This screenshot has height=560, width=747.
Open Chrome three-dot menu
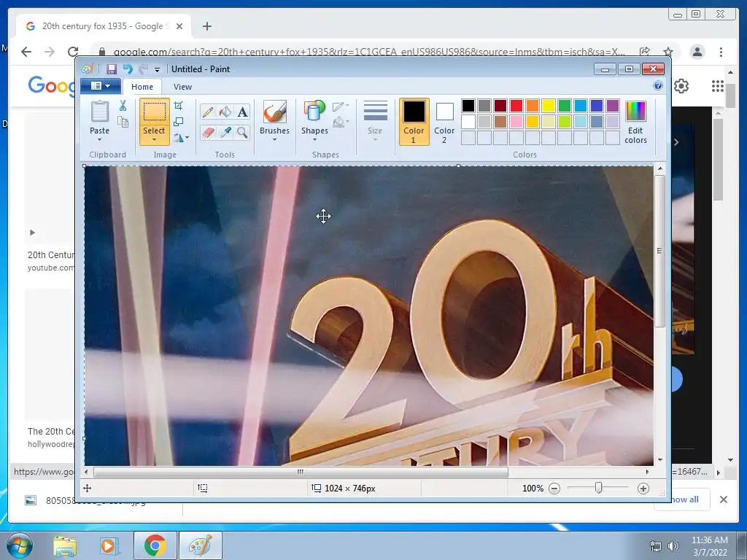click(721, 52)
